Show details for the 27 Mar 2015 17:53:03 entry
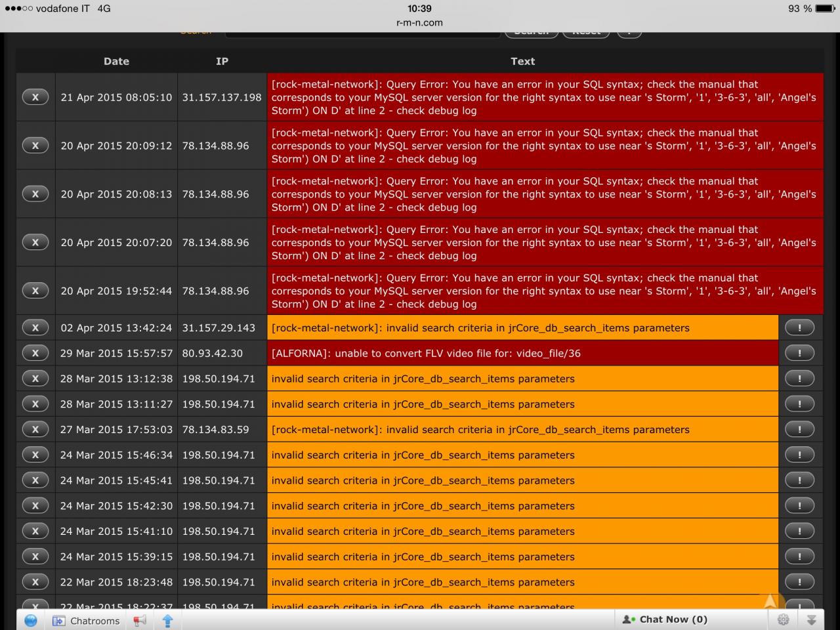 (799, 429)
